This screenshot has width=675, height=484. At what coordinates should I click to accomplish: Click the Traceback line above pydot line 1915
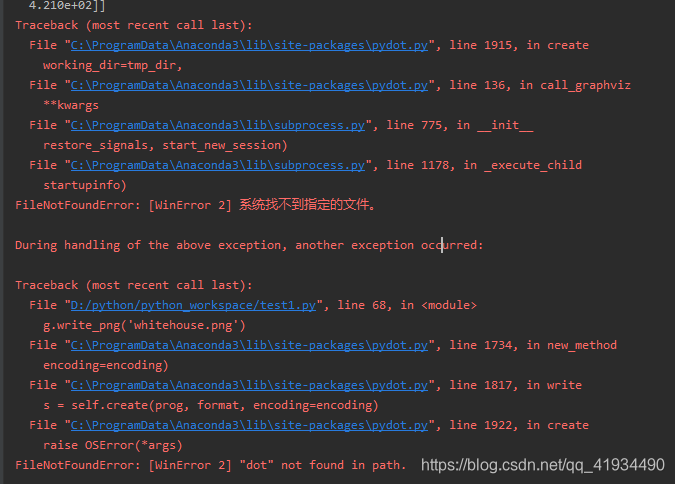(134, 25)
